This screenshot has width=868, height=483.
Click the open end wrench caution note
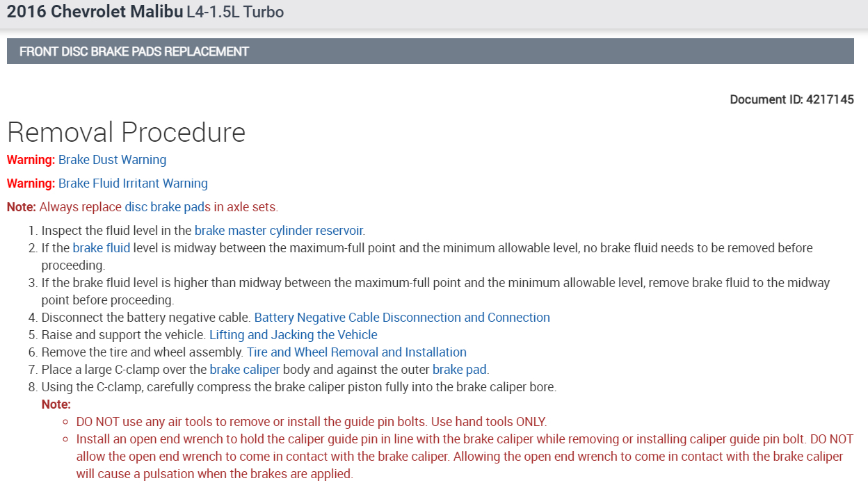pyautogui.click(x=459, y=457)
